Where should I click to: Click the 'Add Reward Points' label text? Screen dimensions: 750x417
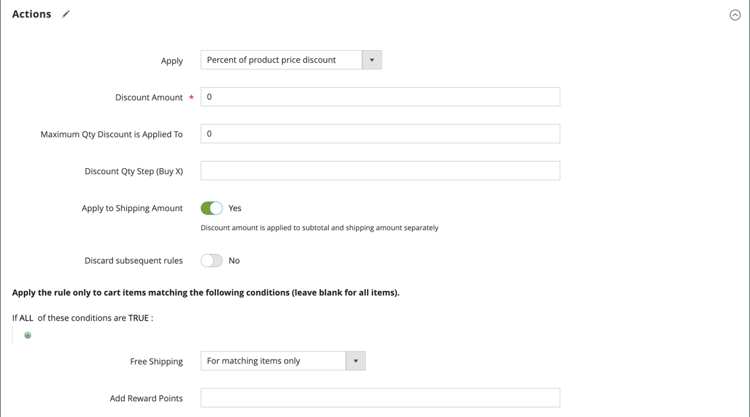click(x=146, y=398)
